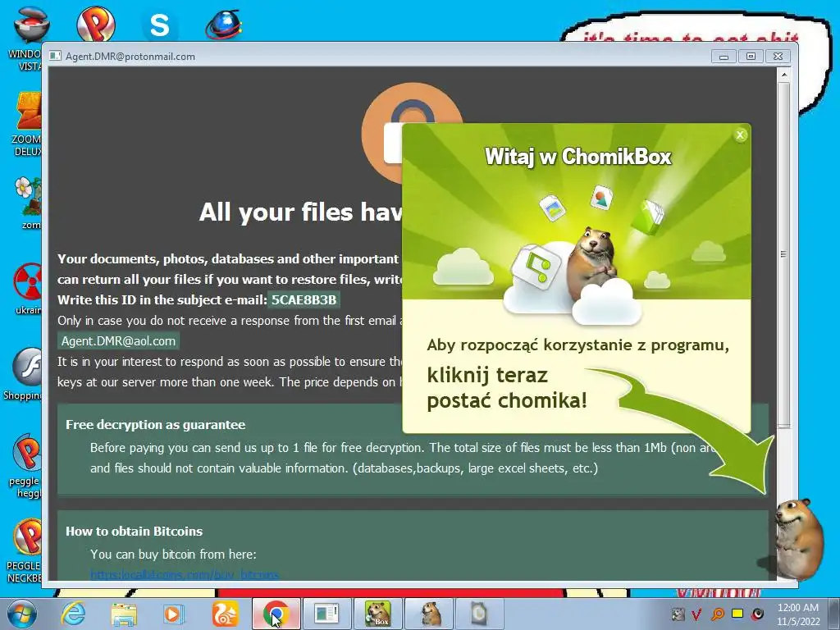Close the ChomikBox welcome popup
840x630 pixels.
(x=740, y=135)
